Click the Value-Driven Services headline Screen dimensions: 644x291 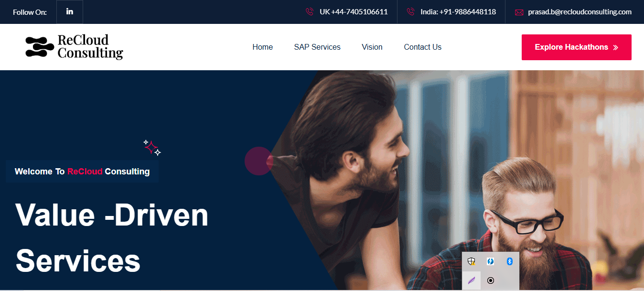112,238
